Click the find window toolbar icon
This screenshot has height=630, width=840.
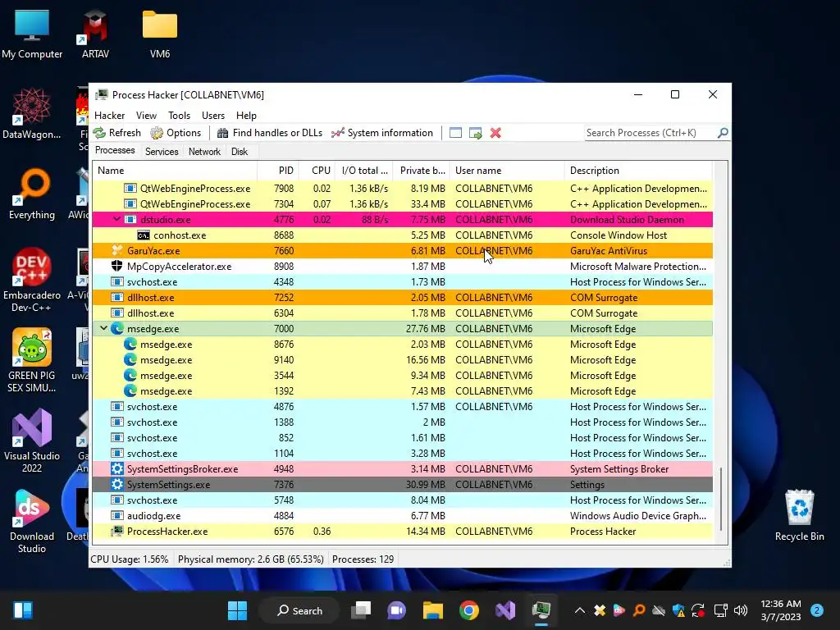(455, 133)
